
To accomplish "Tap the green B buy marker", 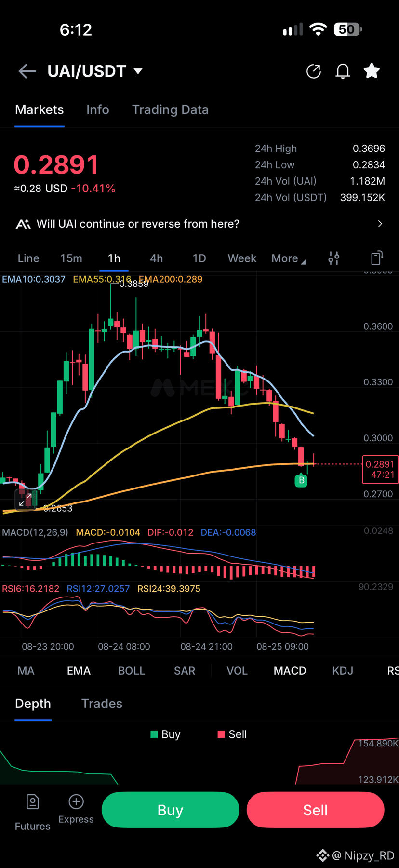I will (301, 480).
